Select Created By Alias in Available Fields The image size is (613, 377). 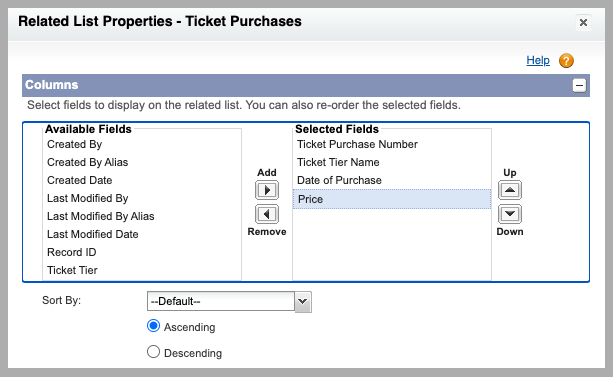(142, 162)
